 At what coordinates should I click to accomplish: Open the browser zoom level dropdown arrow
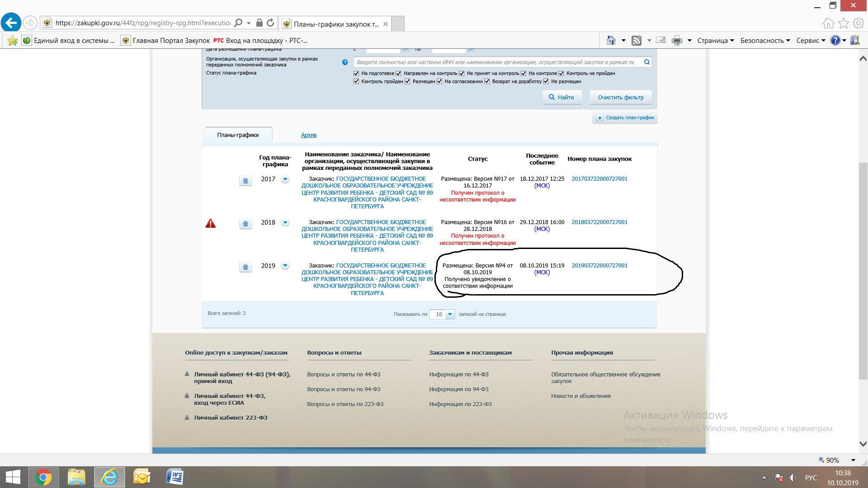853,460
